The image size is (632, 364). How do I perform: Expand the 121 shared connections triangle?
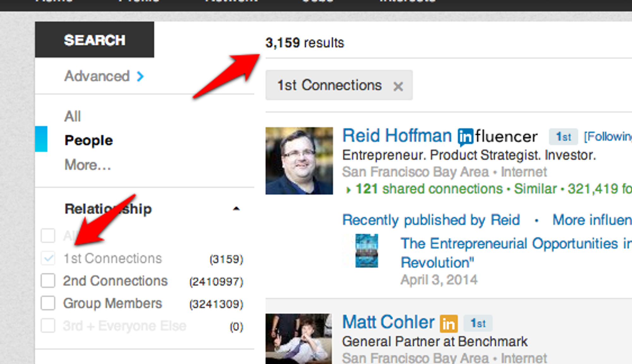point(348,190)
